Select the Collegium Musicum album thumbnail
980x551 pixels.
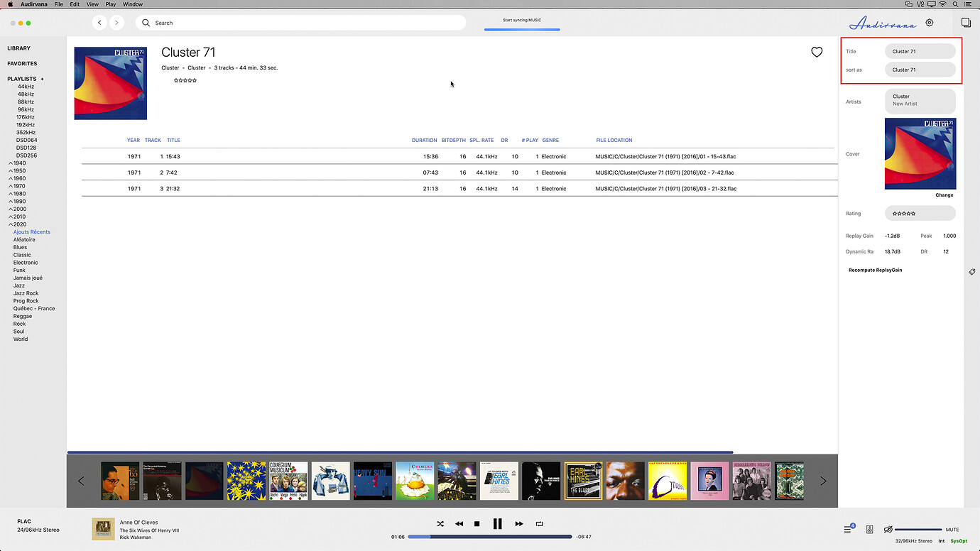click(288, 481)
